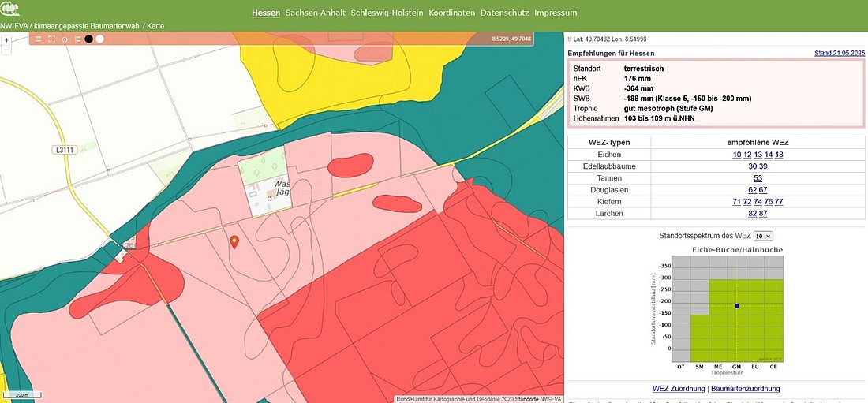
Task: Open the Impressum page
Action: (x=556, y=13)
